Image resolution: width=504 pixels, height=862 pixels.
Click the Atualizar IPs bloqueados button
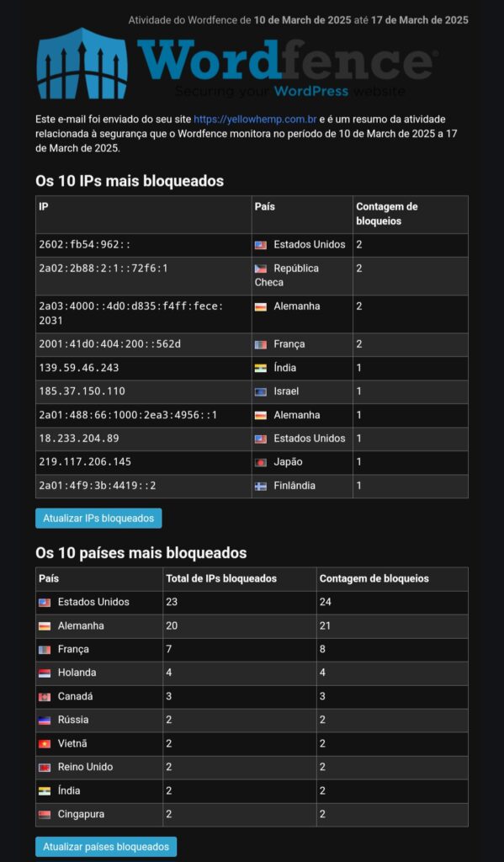pyautogui.click(x=99, y=518)
